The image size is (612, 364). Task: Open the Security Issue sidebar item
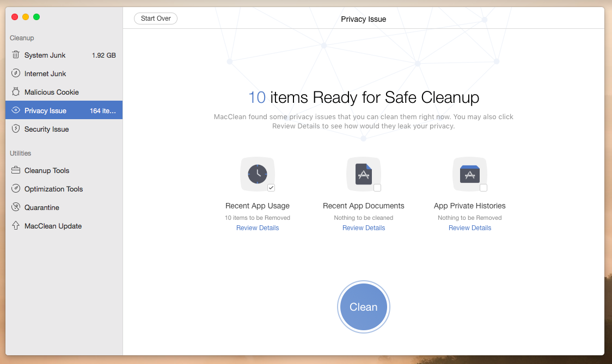[x=47, y=129]
